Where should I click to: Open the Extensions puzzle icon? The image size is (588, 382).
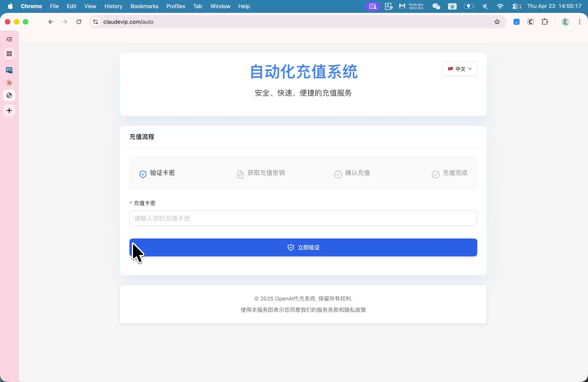point(545,22)
